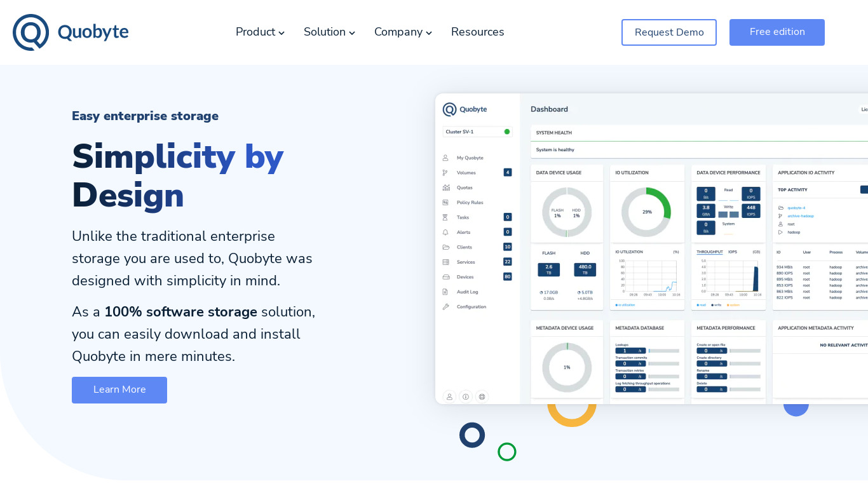Click the Services count badge showing 22
Viewport: 868px width, 488px height.
click(x=508, y=262)
